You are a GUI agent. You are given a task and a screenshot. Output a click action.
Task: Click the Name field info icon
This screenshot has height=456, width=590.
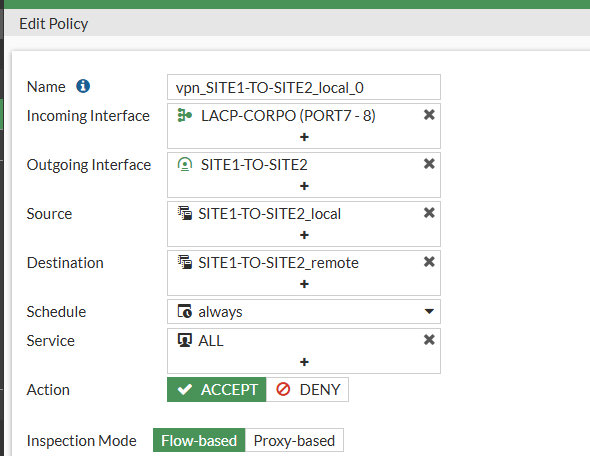(x=83, y=86)
